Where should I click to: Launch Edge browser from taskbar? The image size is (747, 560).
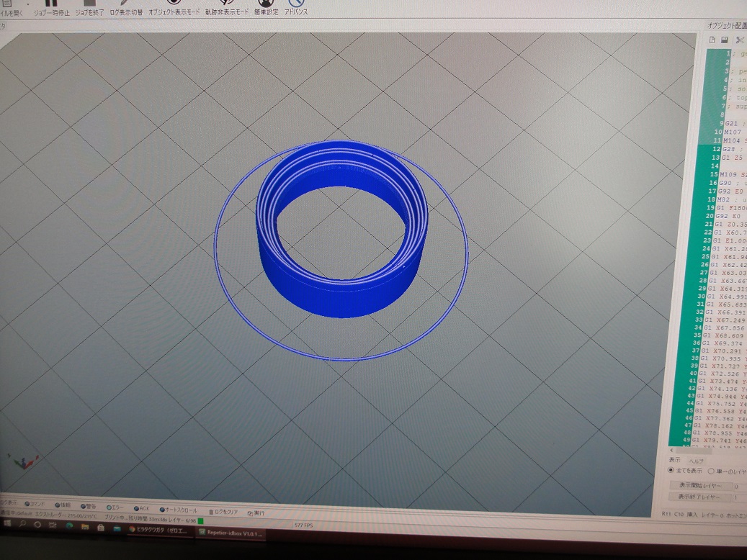(x=70, y=526)
